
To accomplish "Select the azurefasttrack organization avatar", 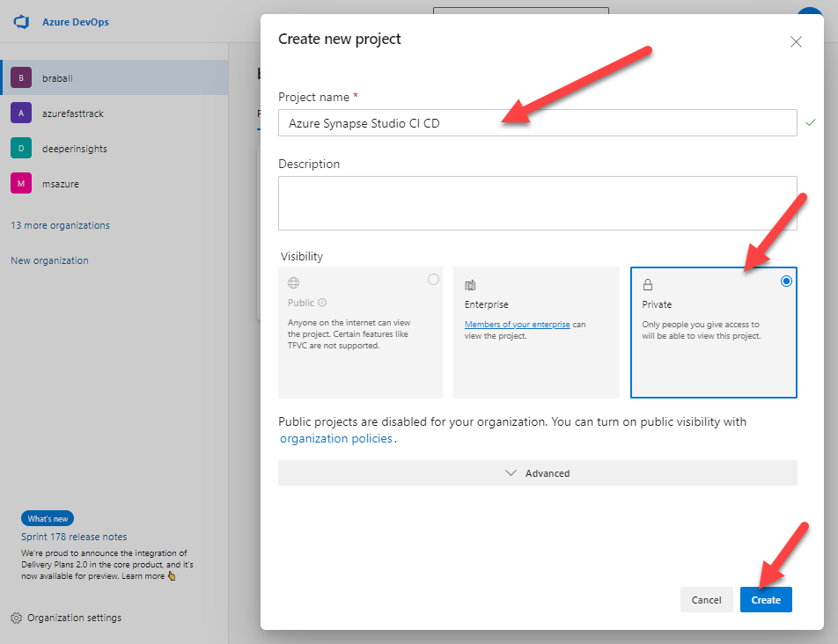I will click(21, 113).
